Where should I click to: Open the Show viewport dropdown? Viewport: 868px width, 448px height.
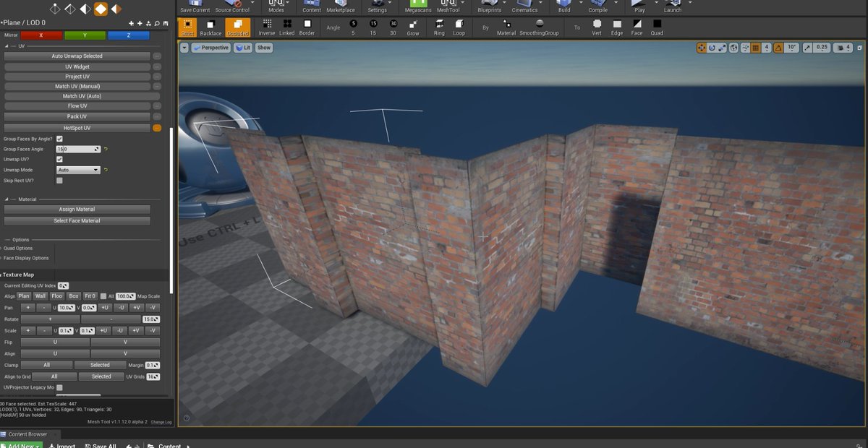tap(263, 48)
